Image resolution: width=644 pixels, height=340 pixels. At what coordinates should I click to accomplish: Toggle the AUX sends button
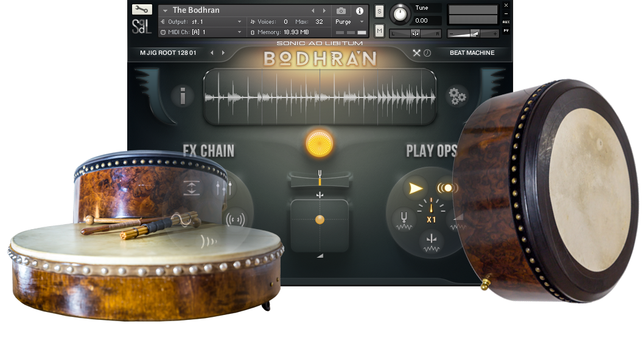coord(506,22)
